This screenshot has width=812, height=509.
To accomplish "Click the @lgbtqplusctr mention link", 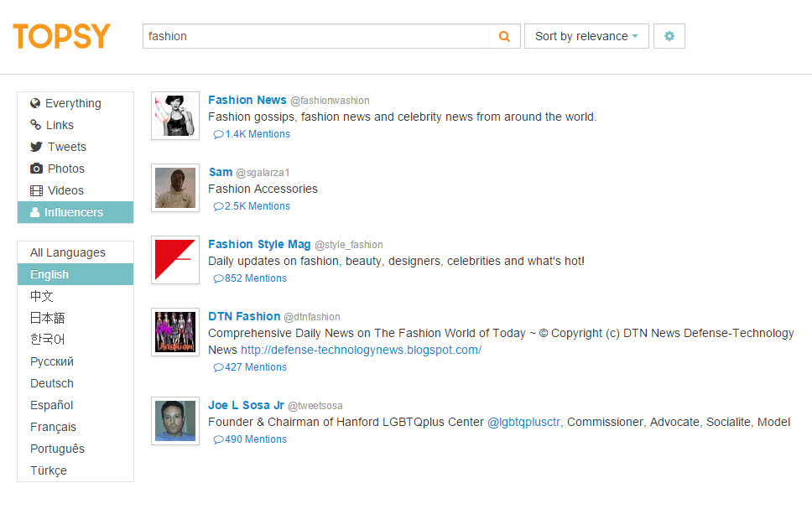I will (x=524, y=422).
